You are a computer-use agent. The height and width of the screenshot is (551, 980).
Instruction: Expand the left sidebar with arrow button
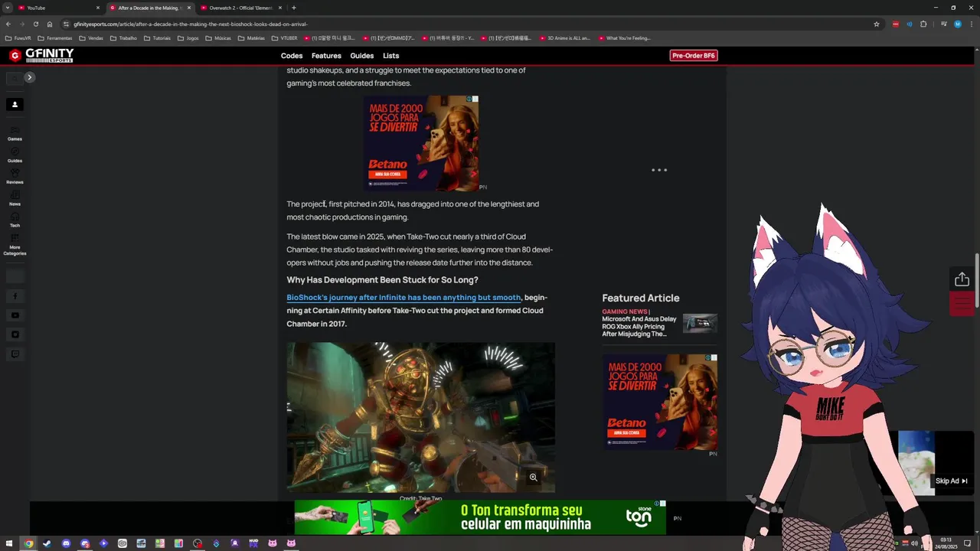(x=29, y=77)
